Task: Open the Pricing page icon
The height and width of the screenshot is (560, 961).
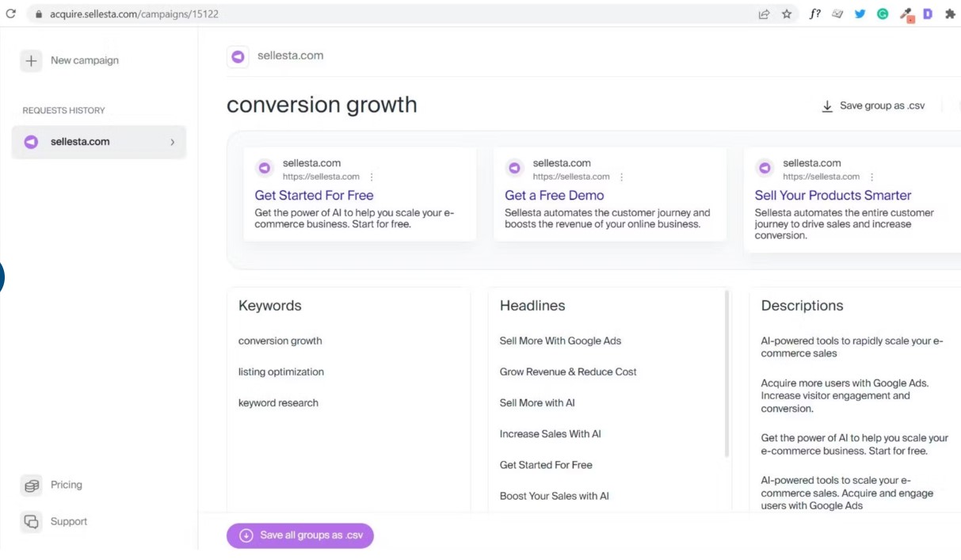Action: (31, 485)
